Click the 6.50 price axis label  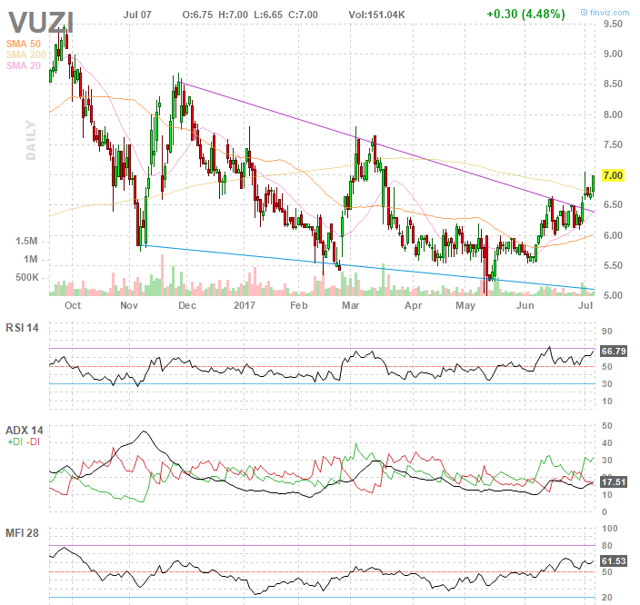point(613,205)
